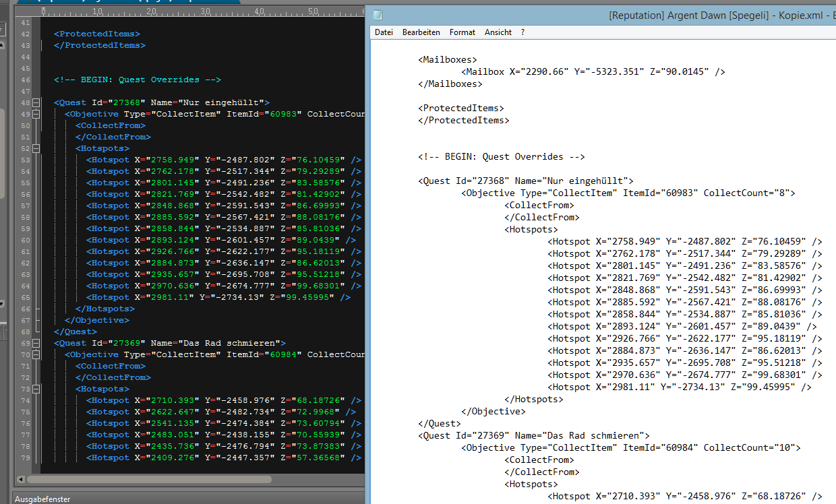This screenshot has width=836, height=504.
Task: Open the ? help menu
Action: pos(522,32)
